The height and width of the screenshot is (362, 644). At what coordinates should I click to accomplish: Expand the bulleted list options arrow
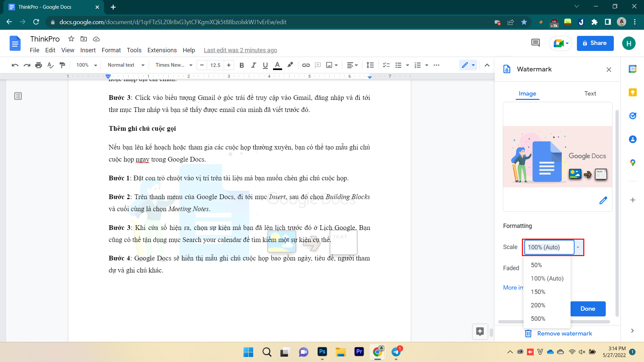[x=408, y=65]
